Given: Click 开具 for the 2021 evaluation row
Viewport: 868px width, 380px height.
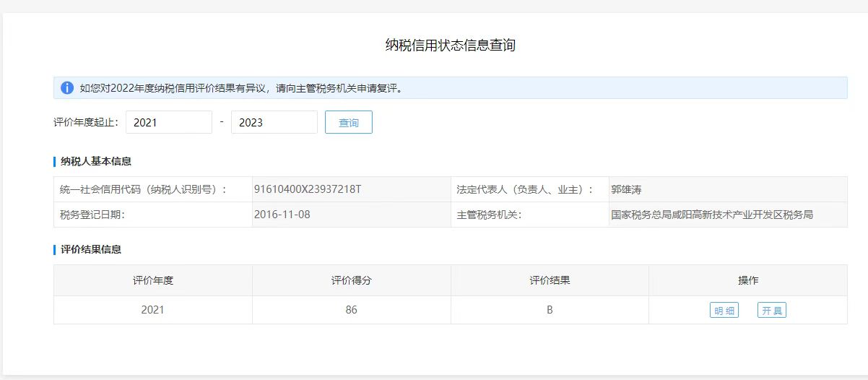Looking at the screenshot, I should coord(771,311).
